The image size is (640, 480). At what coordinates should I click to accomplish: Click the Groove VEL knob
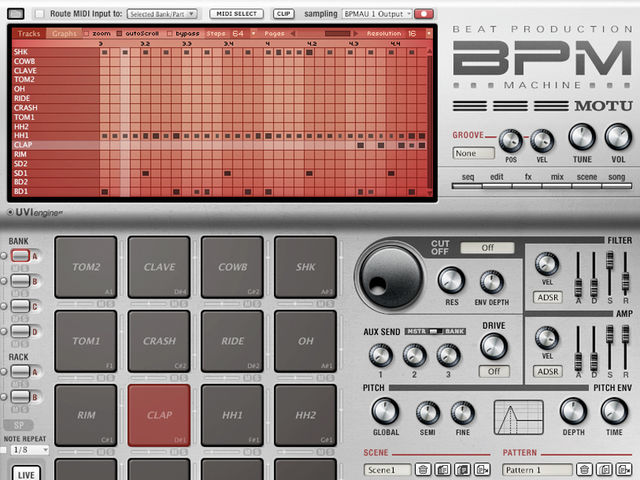pos(542,140)
